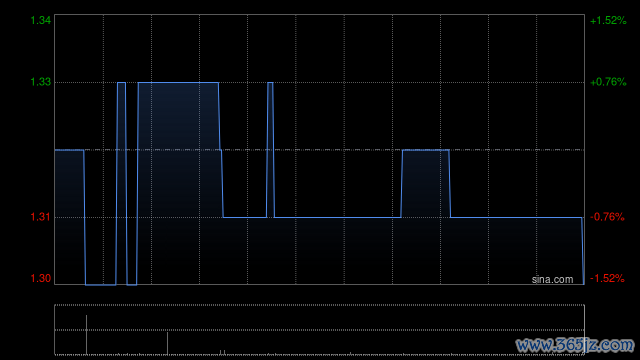Open the www.365jz.com watermark link
Viewport: 640px width, 360px height.
click(575, 345)
